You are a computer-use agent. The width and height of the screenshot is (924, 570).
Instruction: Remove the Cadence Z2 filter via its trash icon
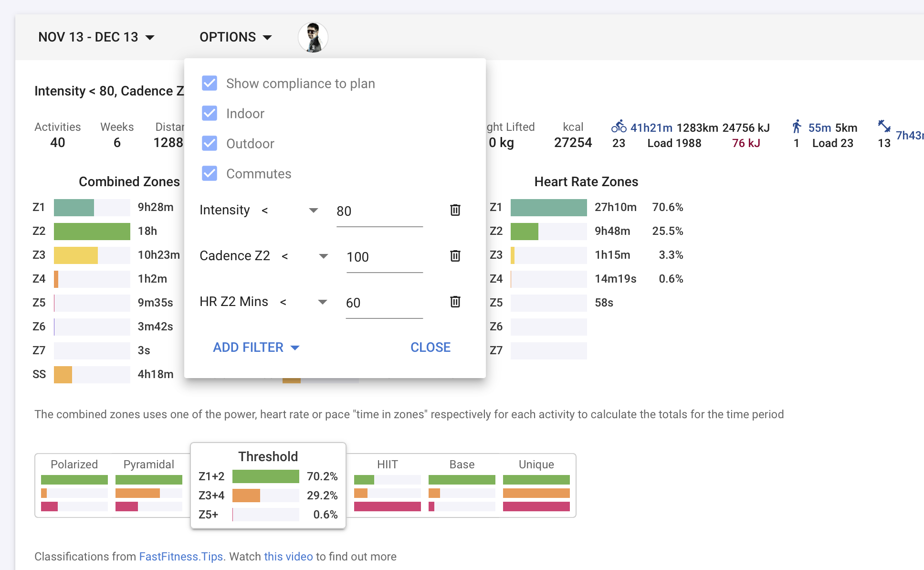pos(455,256)
